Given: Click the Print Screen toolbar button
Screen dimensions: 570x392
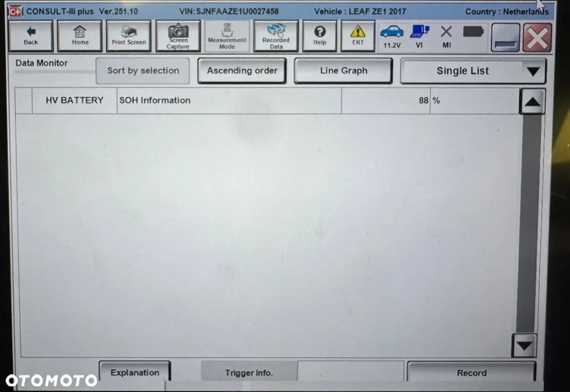Looking at the screenshot, I should click(129, 36).
